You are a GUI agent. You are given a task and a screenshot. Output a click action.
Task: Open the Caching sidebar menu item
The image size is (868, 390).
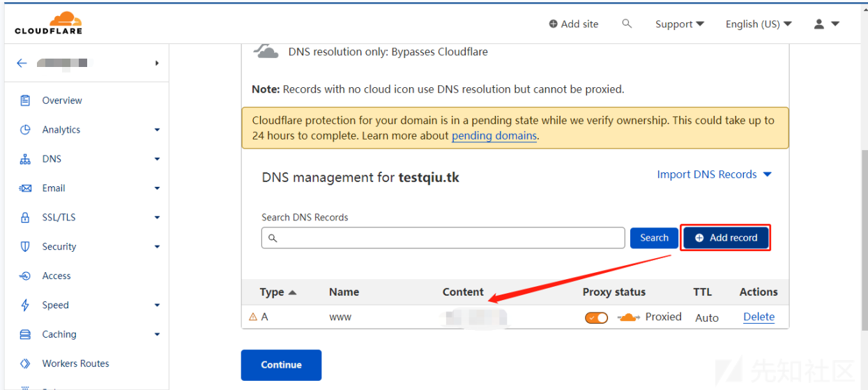(x=59, y=334)
